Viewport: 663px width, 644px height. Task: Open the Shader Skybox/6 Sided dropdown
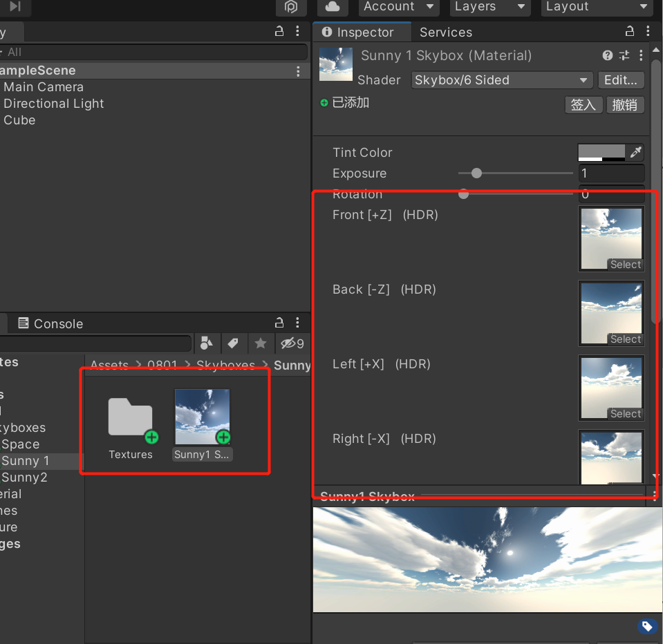[501, 80]
